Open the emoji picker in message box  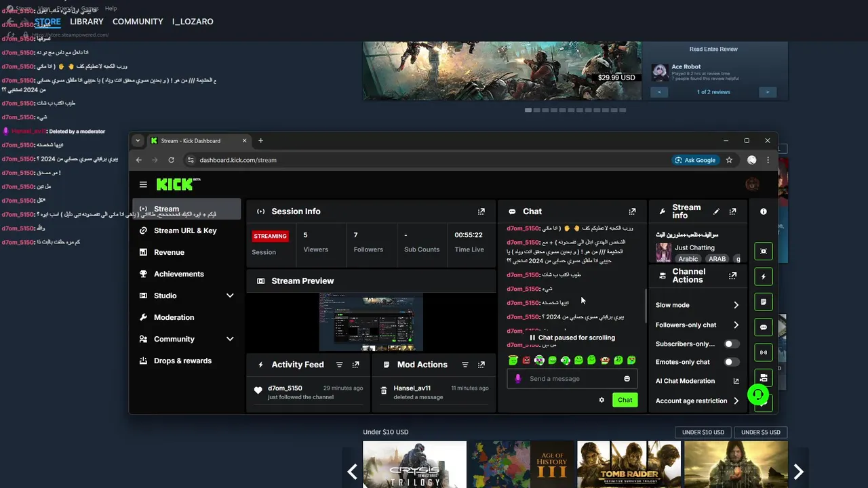coord(627,379)
